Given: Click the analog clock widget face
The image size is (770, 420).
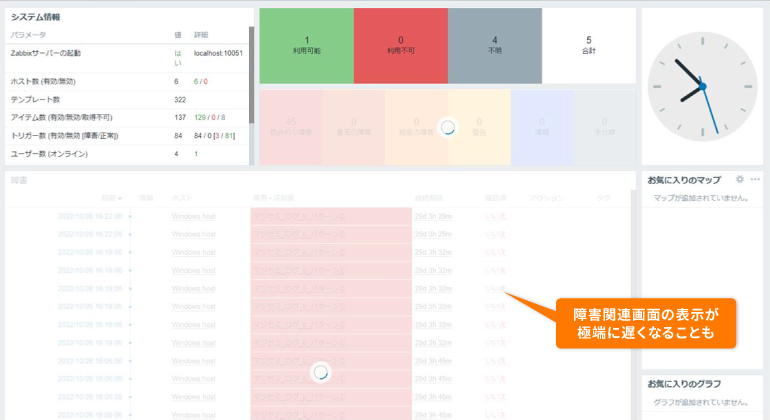Looking at the screenshot, I should pyautogui.click(x=702, y=86).
